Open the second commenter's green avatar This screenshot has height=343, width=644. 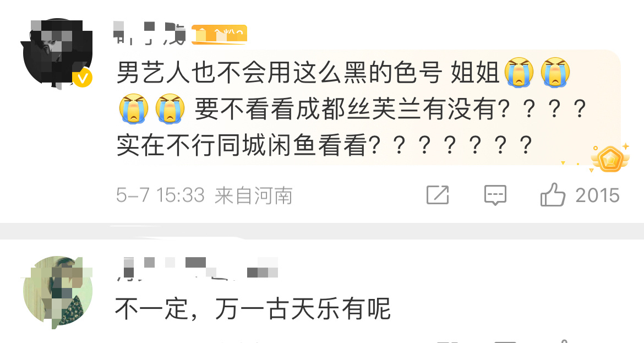point(57,292)
